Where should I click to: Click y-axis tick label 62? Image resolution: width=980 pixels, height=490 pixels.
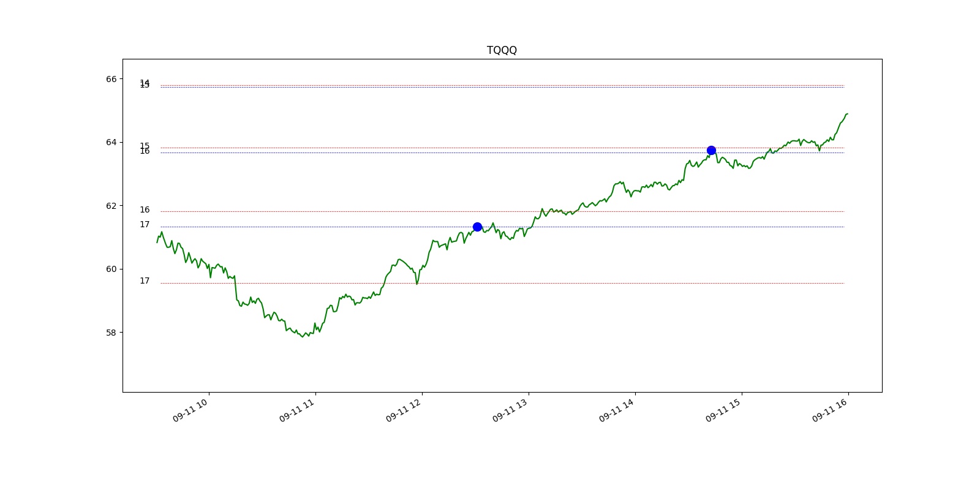click(x=111, y=206)
